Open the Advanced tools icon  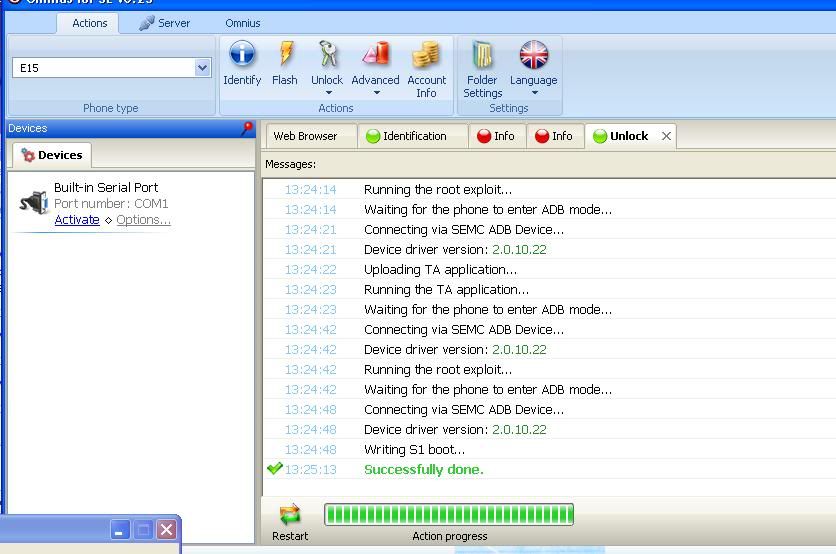(x=375, y=55)
